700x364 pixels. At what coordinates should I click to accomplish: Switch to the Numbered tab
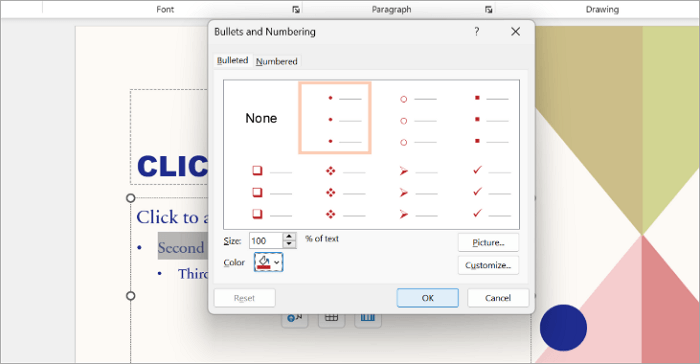tap(276, 61)
